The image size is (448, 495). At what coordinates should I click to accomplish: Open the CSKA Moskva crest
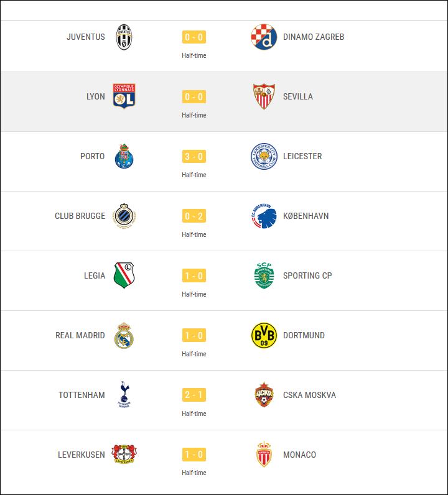pyautogui.click(x=263, y=395)
